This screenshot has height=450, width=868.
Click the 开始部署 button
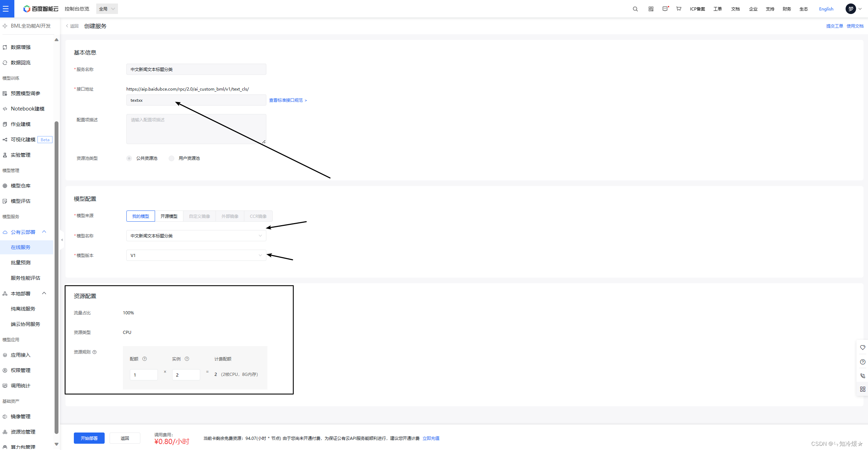(89, 438)
